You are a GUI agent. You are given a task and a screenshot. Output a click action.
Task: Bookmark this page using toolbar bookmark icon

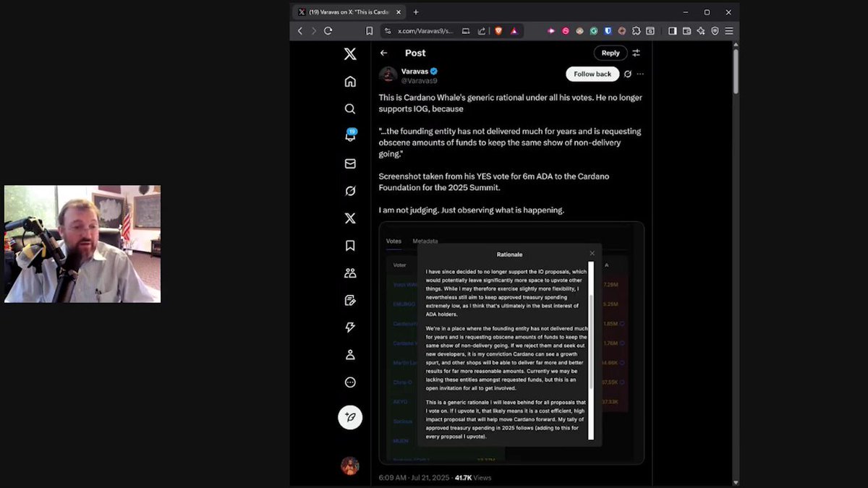point(369,31)
